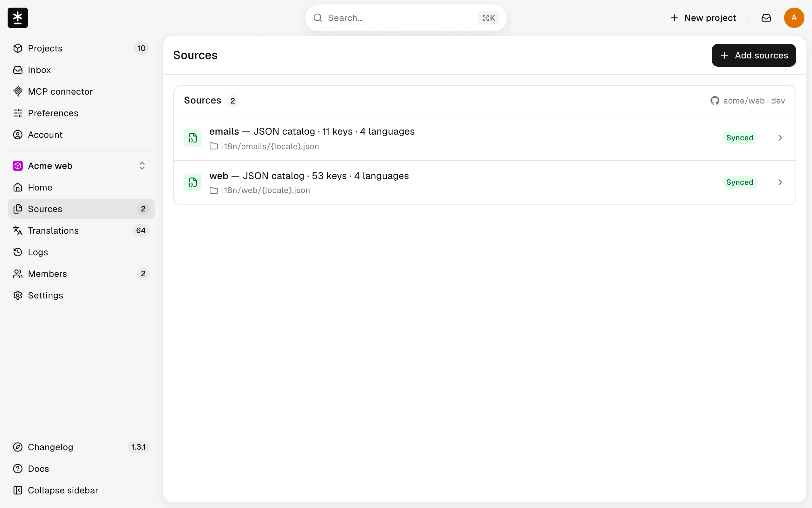Open the Account page
Screen dimensions: 812x508
[81, 135]
